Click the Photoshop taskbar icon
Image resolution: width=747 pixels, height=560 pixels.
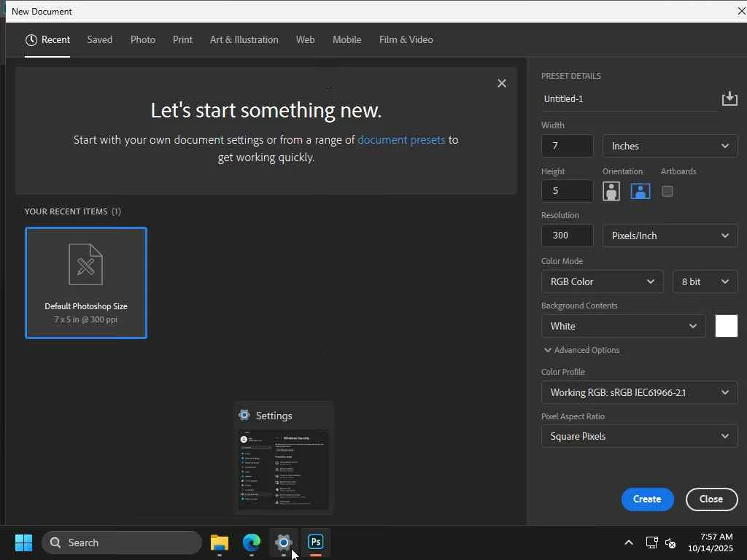pyautogui.click(x=315, y=542)
